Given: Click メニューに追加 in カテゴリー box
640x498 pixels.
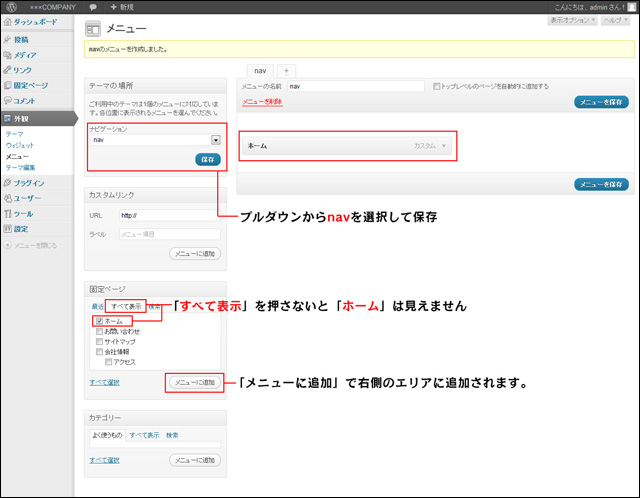Looking at the screenshot, I should click(x=195, y=460).
